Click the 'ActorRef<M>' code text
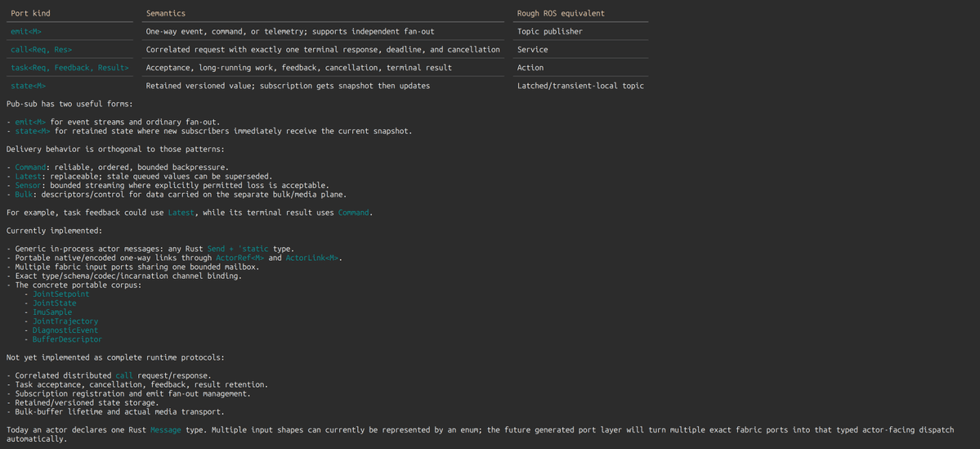The width and height of the screenshot is (980, 449). click(x=239, y=258)
